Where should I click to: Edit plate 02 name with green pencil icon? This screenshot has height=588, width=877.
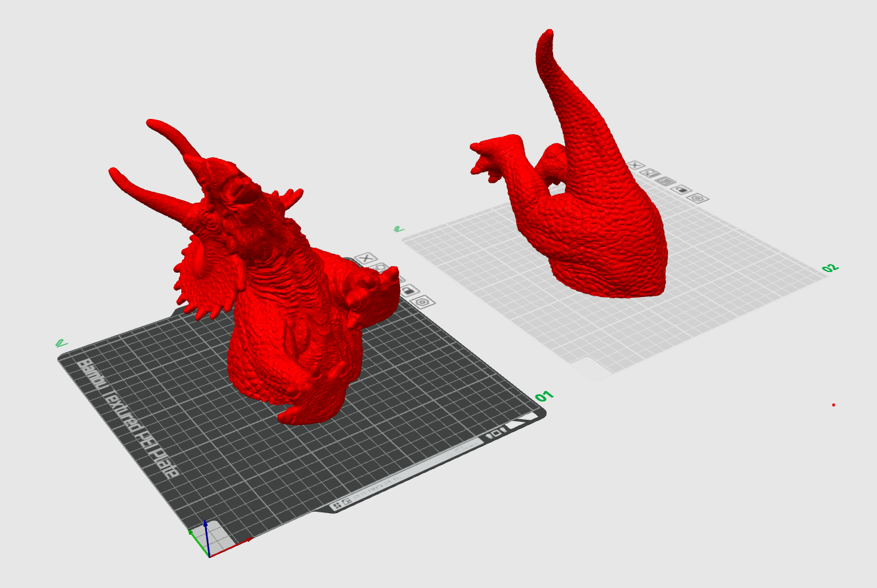click(398, 229)
